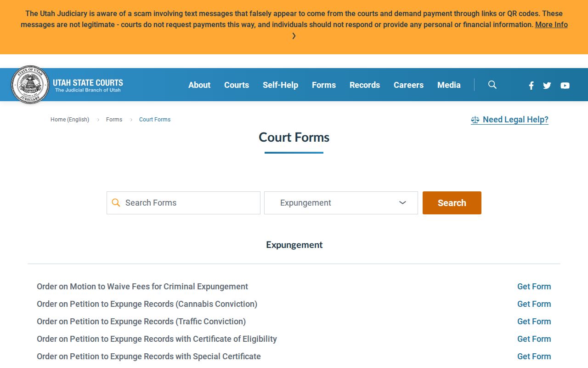Follow the More Info scam alert link
This screenshot has height=368, width=588.
(551, 24)
